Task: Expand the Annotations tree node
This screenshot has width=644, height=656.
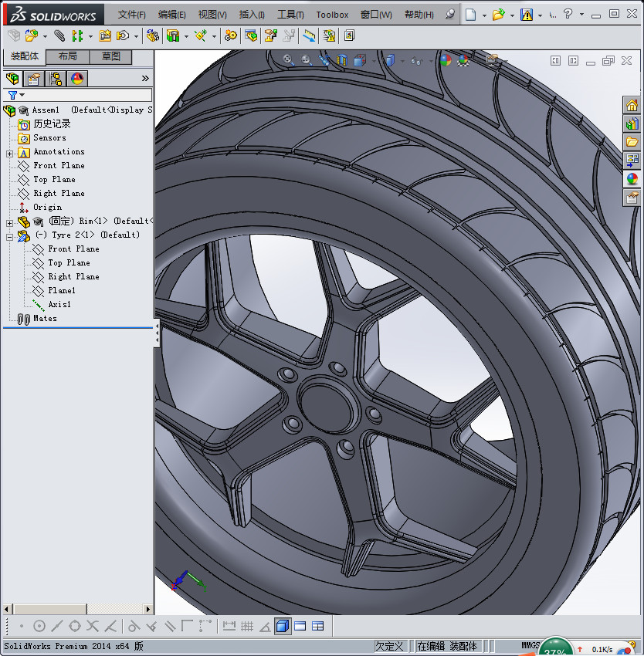Action: (x=9, y=153)
